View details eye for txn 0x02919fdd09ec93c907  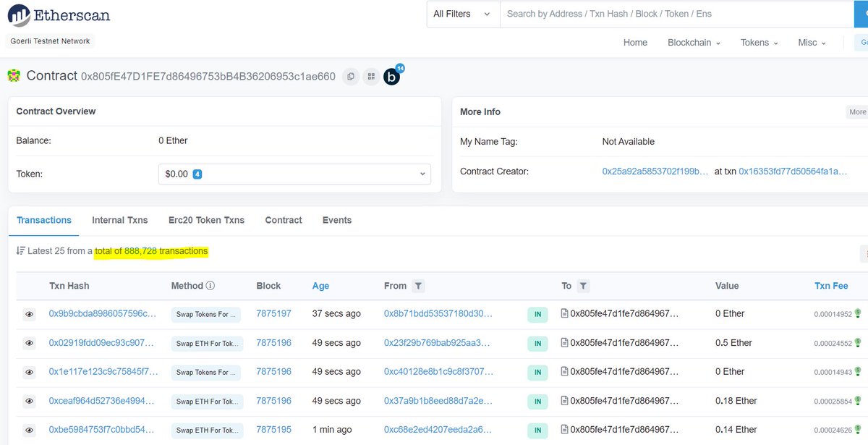click(30, 343)
